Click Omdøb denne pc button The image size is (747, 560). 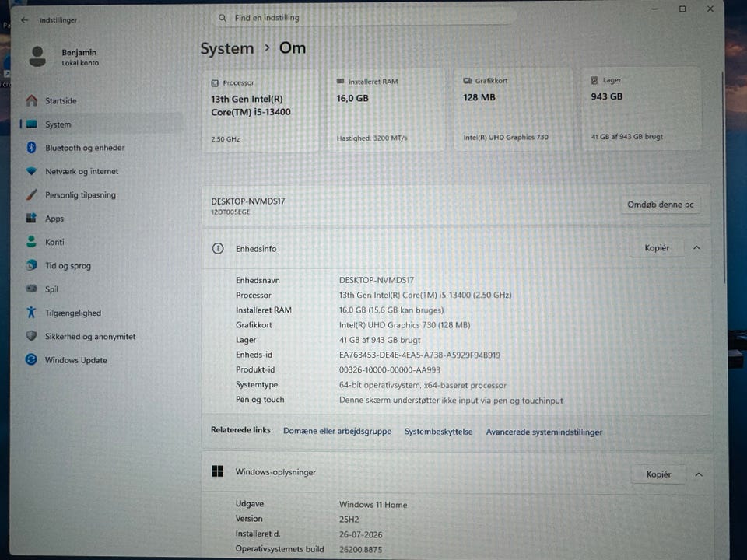click(661, 205)
